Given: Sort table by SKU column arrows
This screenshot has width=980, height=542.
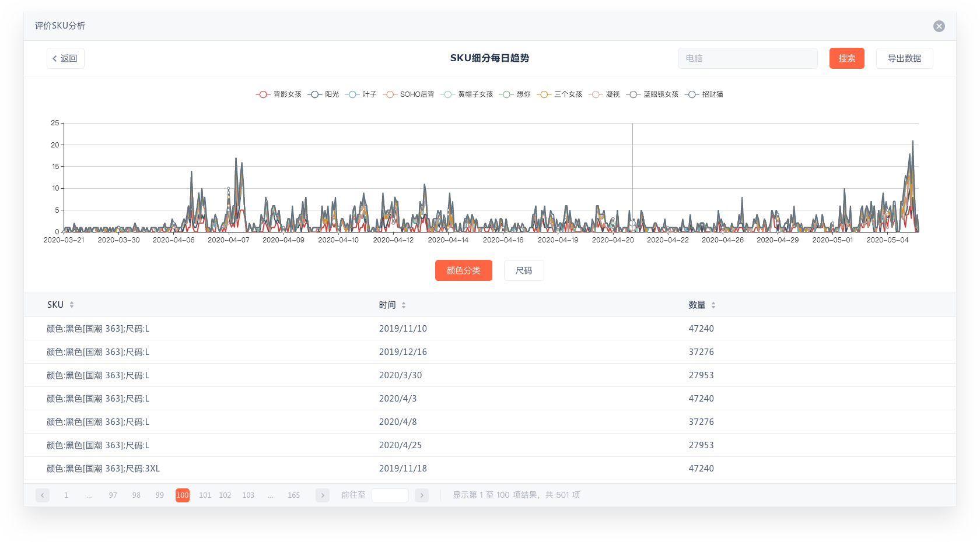Looking at the screenshot, I should [x=72, y=305].
